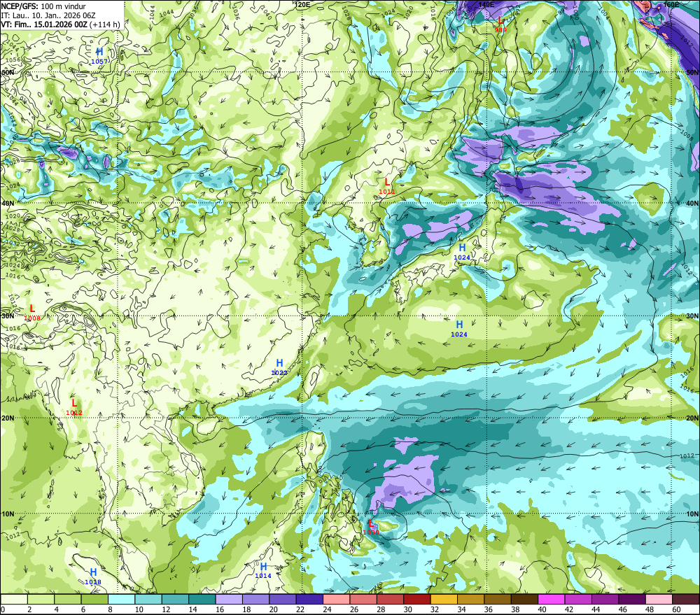Click the H 1024 marker on the Japan coastline
700x615 pixels.
tap(461, 252)
